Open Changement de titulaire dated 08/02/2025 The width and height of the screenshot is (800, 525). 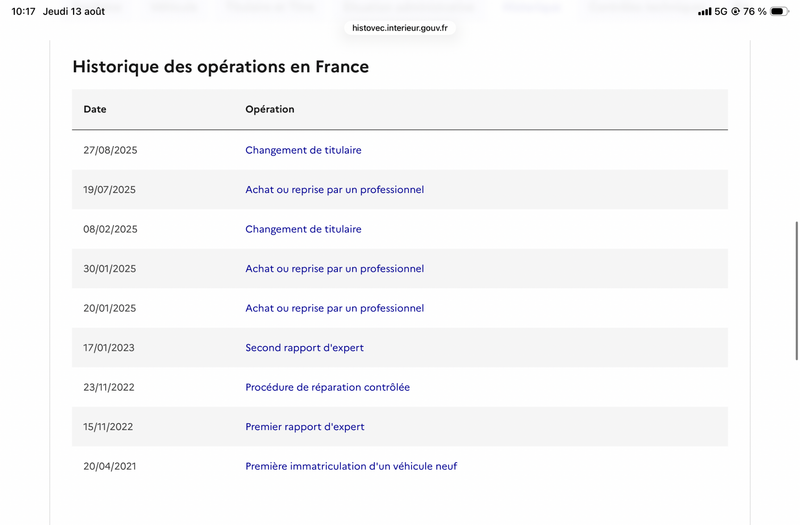pos(303,229)
